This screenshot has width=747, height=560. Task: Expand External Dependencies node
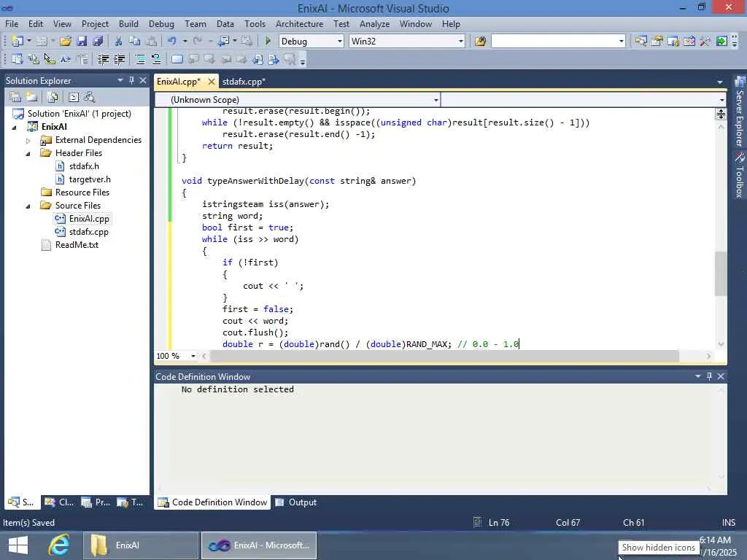(x=28, y=141)
